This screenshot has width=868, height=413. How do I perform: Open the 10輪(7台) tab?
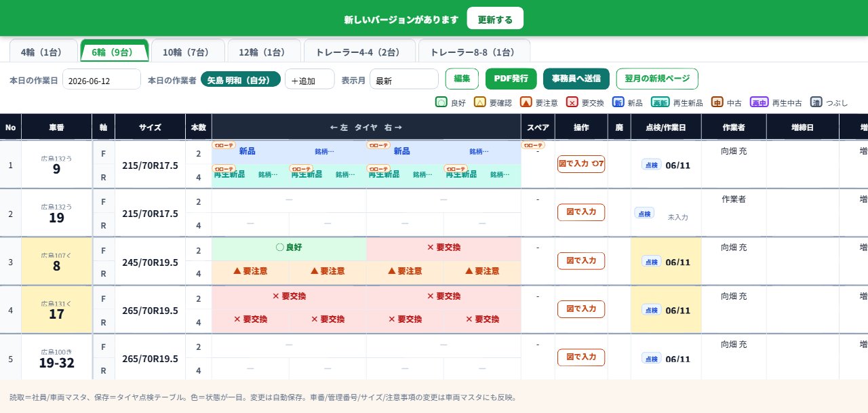coord(188,52)
